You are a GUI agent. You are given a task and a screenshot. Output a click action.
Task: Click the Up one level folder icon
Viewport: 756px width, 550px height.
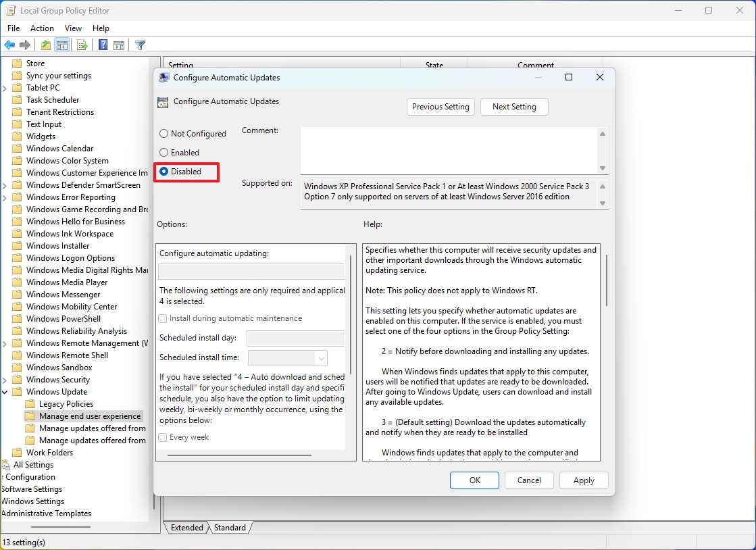tap(45, 45)
